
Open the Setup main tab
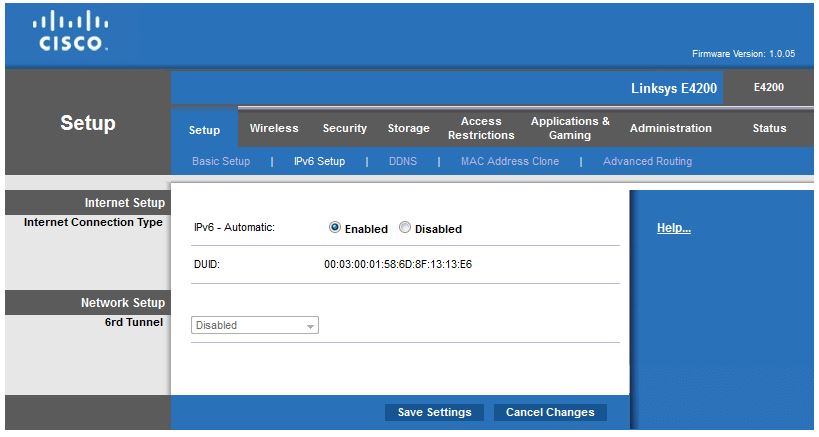click(x=204, y=130)
